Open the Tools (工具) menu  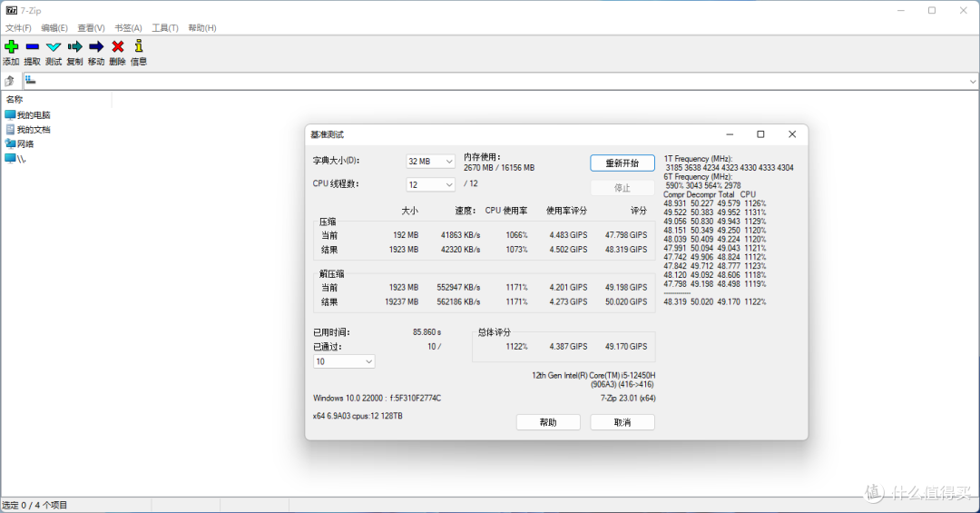pos(165,28)
